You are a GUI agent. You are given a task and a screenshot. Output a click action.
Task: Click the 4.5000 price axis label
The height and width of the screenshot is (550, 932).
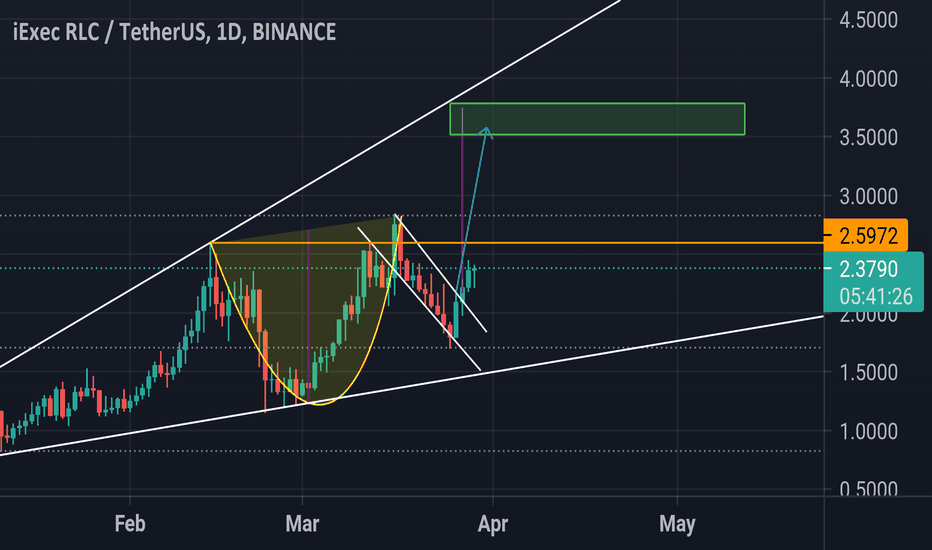click(x=868, y=20)
